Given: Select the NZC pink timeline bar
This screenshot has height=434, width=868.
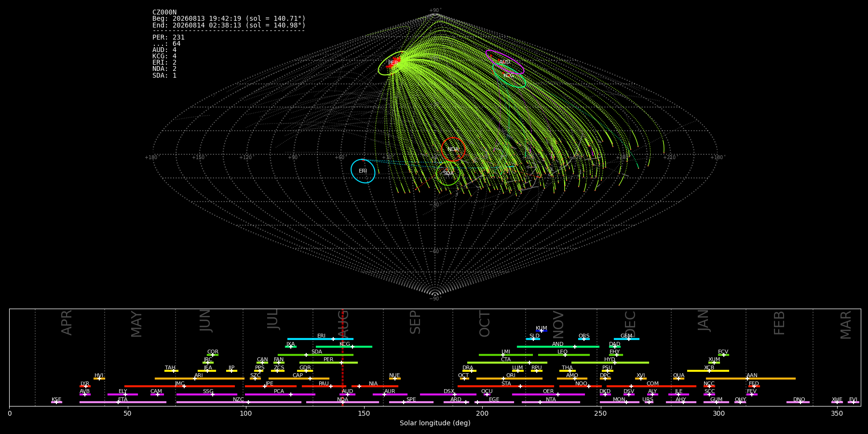Looking at the screenshot, I should coord(239,402).
